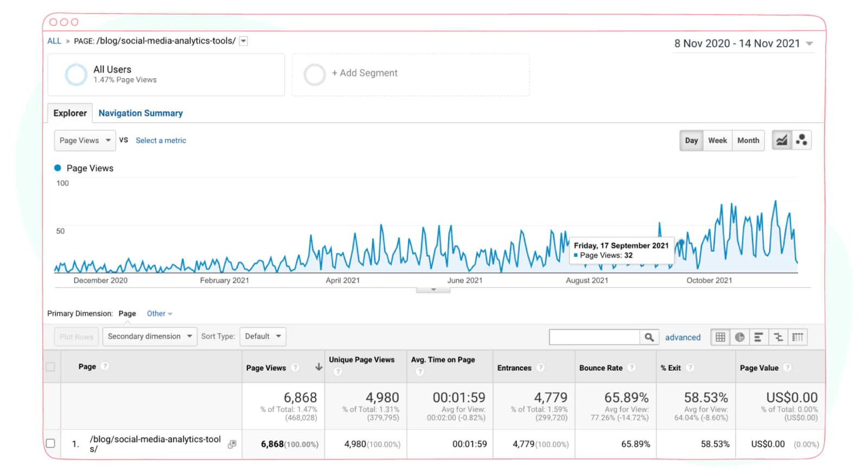Viewport: 868px width, 472px height.
Task: Collapse the chart using the handle below
Action: 433,290
